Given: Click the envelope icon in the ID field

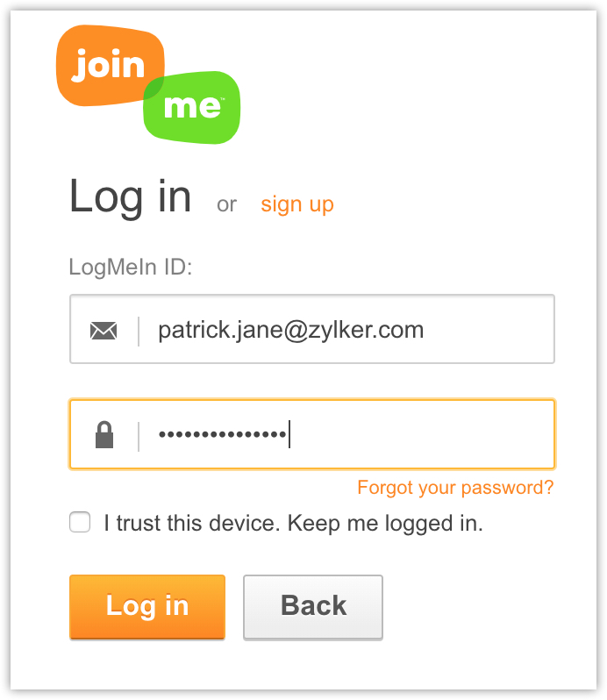Looking at the screenshot, I should [x=104, y=331].
